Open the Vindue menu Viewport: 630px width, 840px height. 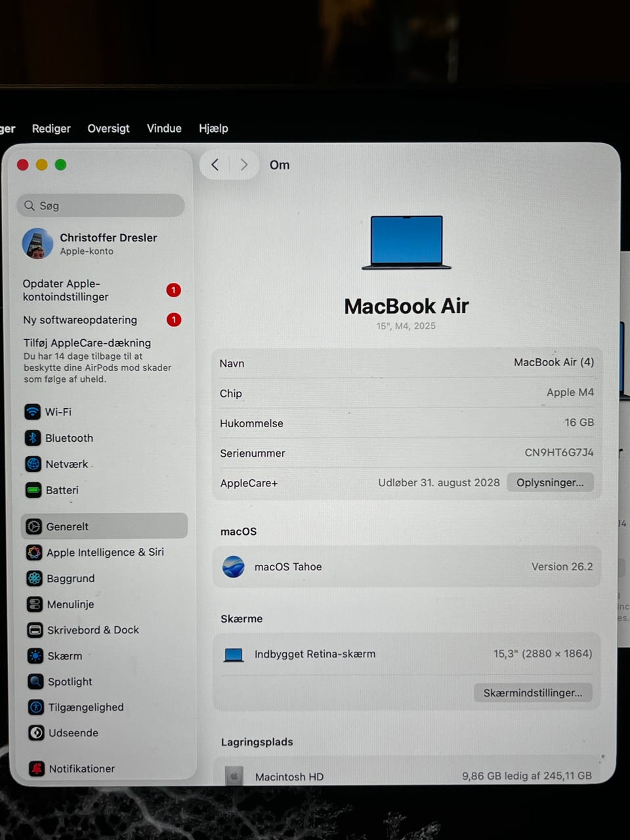click(164, 129)
